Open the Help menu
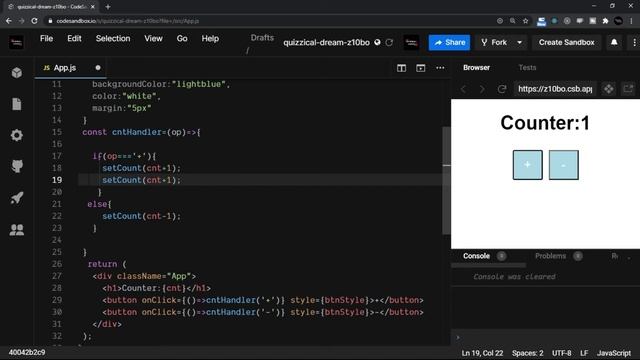 [210, 38]
